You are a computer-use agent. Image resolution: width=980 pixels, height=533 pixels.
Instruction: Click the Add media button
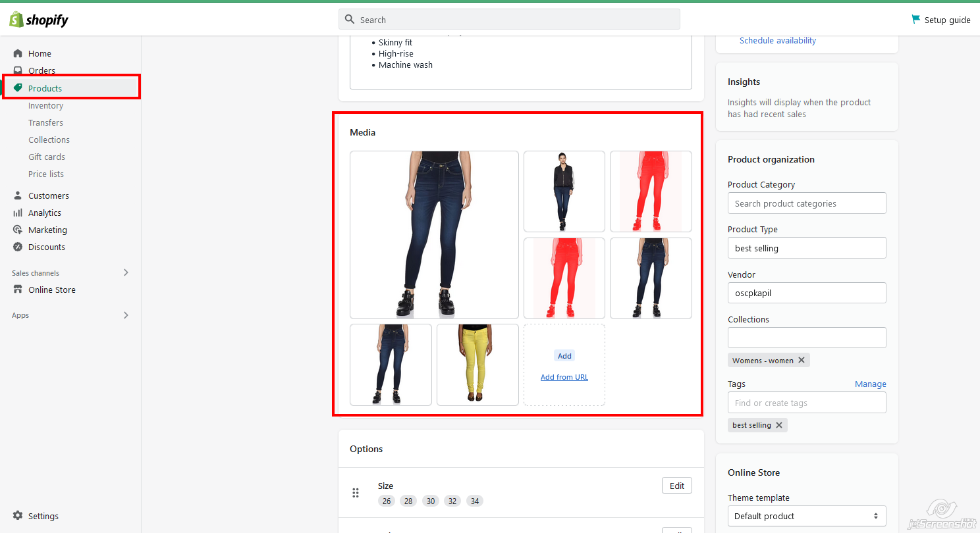tap(564, 356)
